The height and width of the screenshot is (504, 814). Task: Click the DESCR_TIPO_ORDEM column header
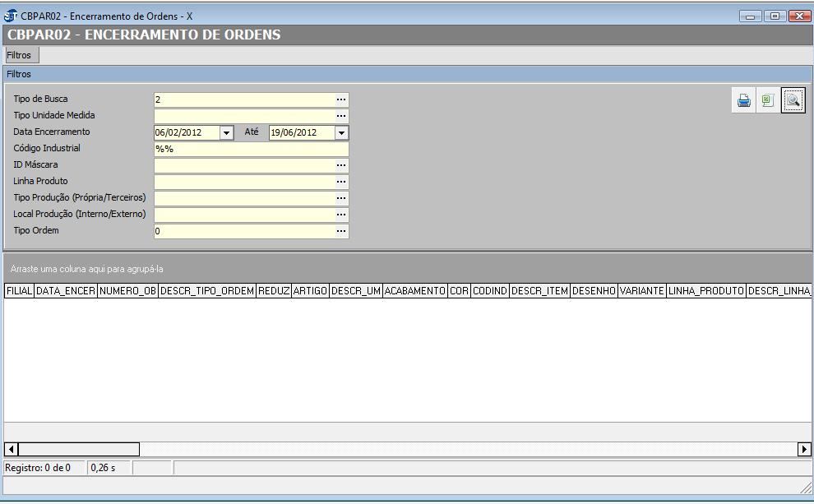[206, 291]
